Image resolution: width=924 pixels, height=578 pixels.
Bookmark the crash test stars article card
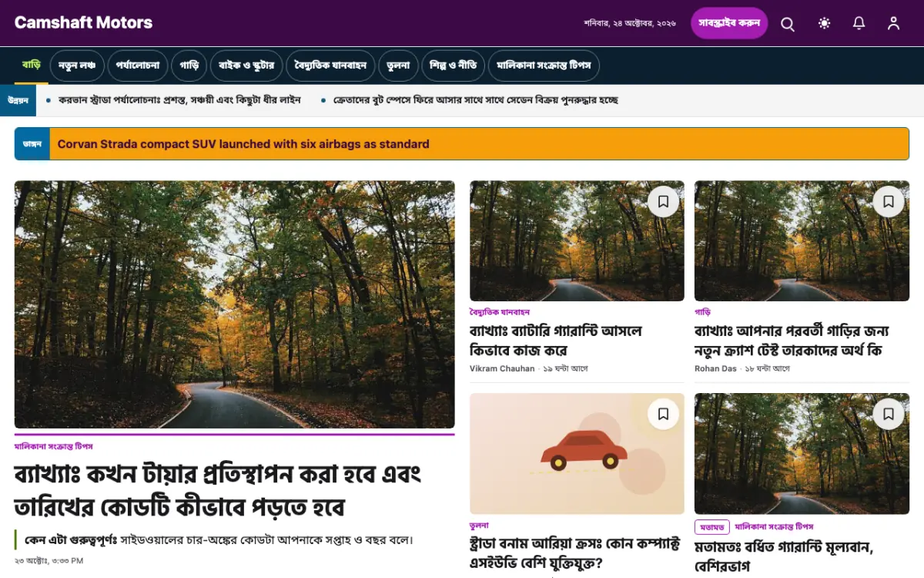click(x=888, y=202)
